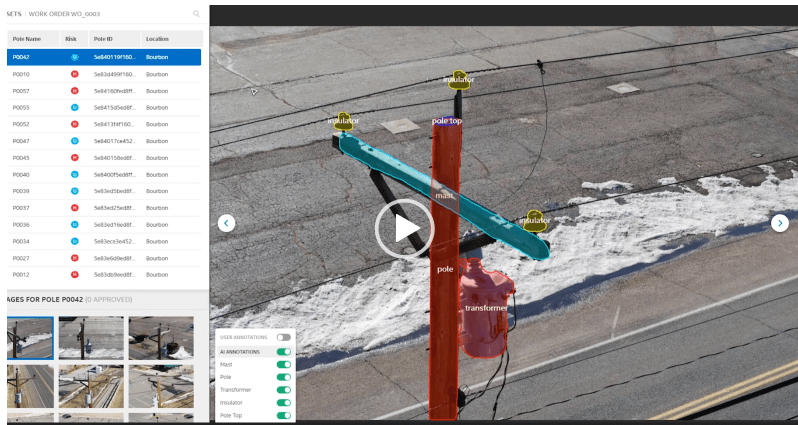Play the pole inspection video

pos(405,229)
